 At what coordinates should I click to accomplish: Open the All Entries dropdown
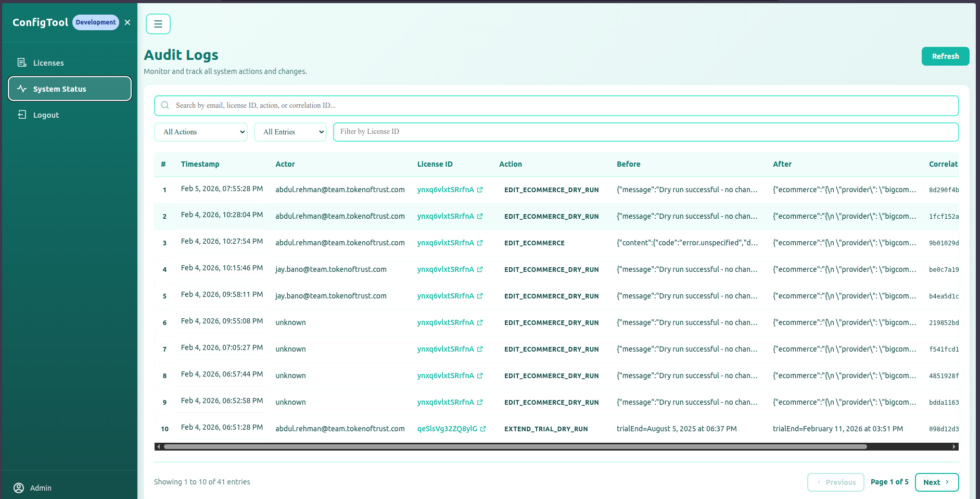coord(290,132)
